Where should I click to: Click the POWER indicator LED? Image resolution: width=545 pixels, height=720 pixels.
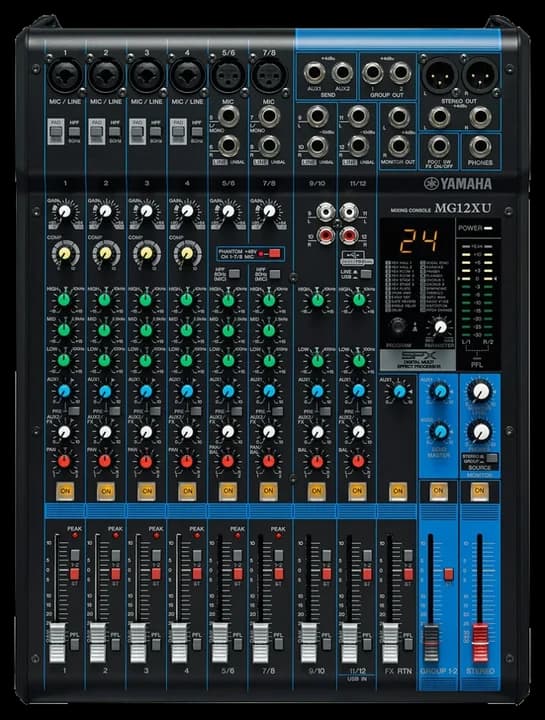pyautogui.click(x=488, y=228)
